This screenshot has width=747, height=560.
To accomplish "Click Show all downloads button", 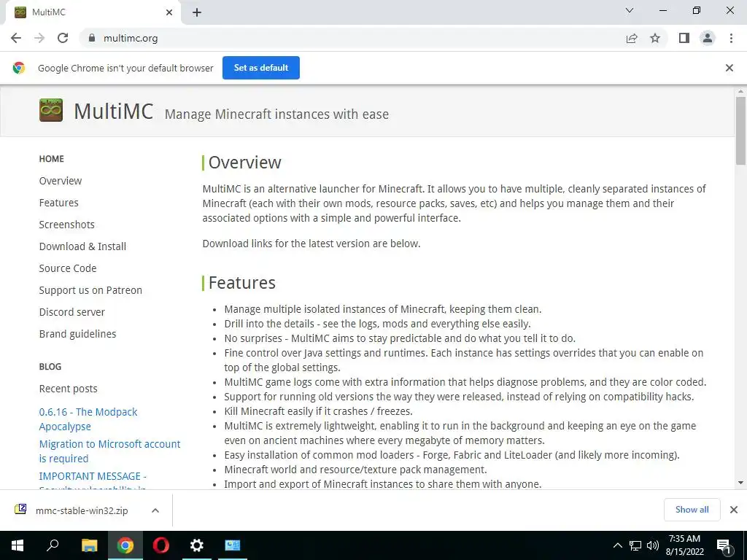I will click(x=692, y=510).
